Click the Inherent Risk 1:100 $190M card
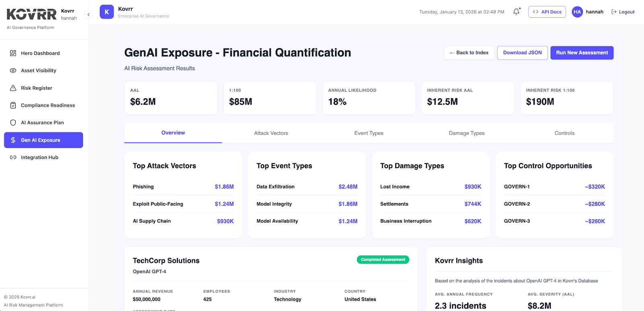This screenshot has width=644, height=311. pos(567,98)
